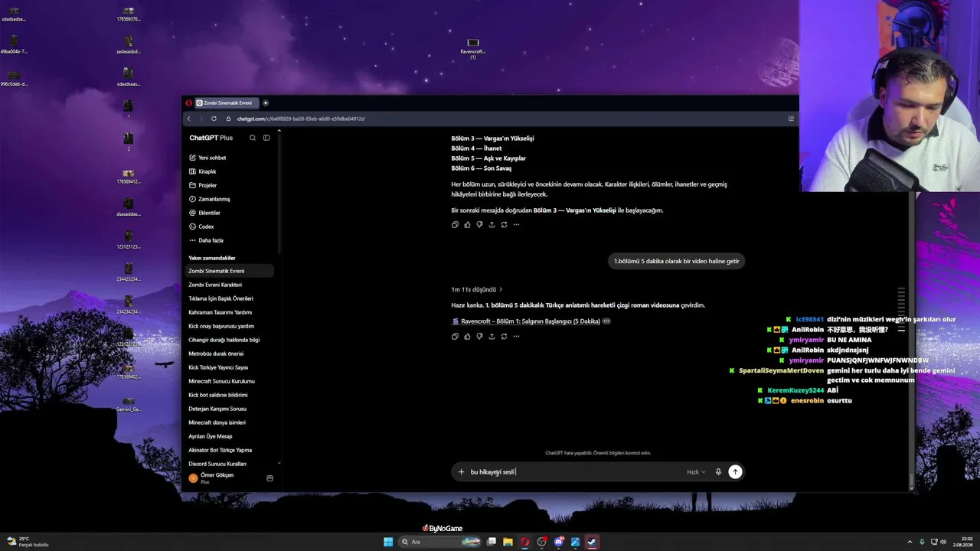Regenerate the latest response below the Ravencroft link
Screen dimensions: 980x551
tap(504, 336)
